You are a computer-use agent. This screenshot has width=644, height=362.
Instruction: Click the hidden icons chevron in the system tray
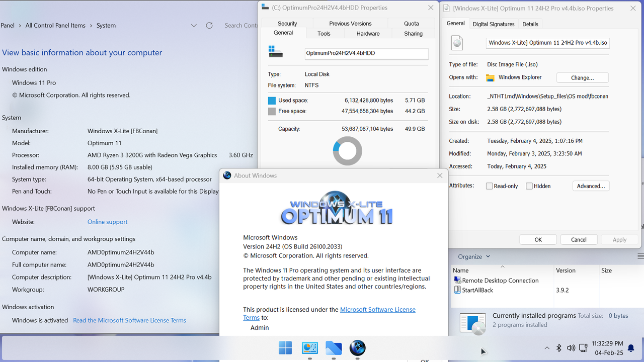point(547,347)
